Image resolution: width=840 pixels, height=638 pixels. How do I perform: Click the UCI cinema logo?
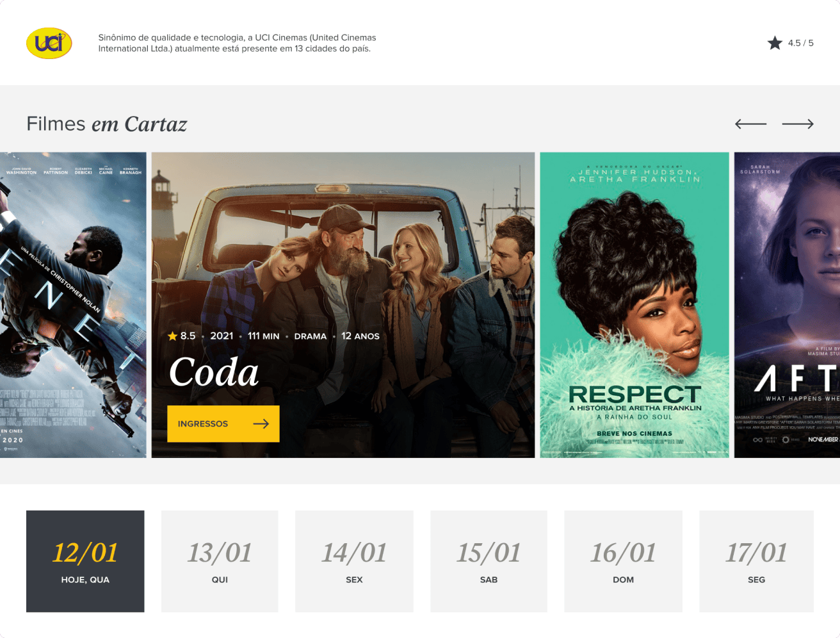49,43
